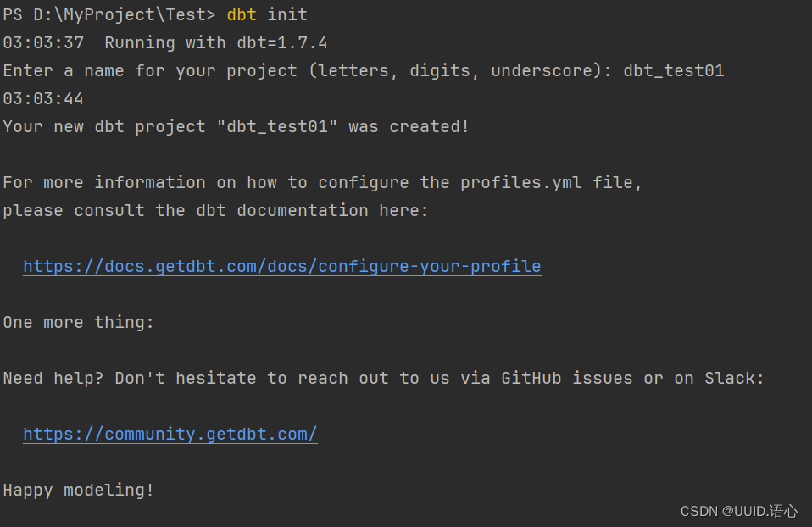The height and width of the screenshot is (527, 812).
Task: Click the profiles.yml file text
Action: pyautogui.click(x=520, y=183)
